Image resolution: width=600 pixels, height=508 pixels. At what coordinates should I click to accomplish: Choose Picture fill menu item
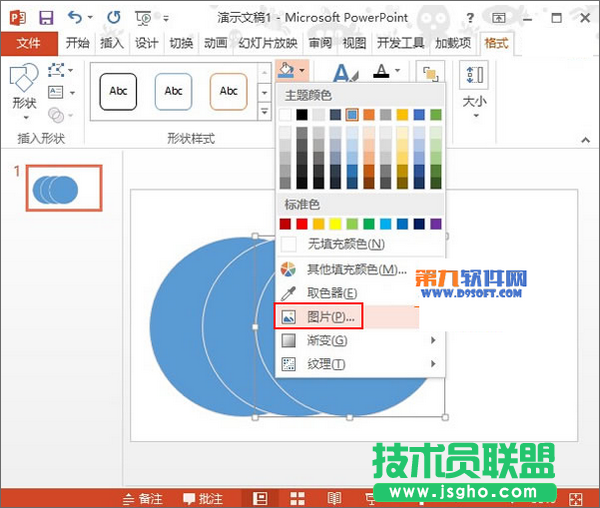pyautogui.click(x=347, y=317)
